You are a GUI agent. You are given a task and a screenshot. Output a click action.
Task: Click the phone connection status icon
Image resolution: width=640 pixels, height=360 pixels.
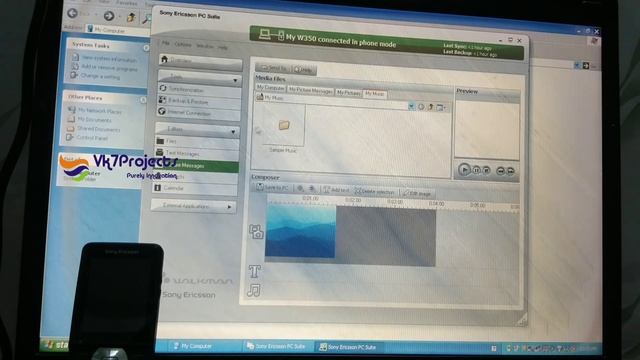[x=271, y=34]
